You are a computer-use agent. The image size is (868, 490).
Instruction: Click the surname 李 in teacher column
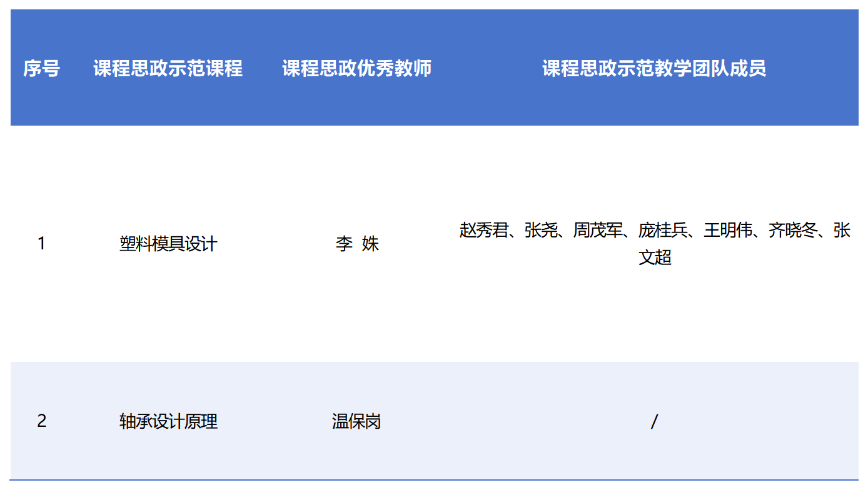pos(344,243)
